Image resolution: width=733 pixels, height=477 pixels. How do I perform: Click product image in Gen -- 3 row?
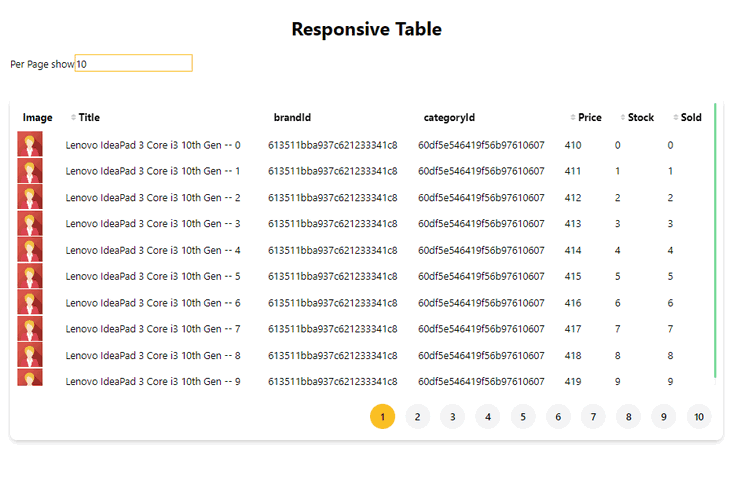tap(30, 223)
